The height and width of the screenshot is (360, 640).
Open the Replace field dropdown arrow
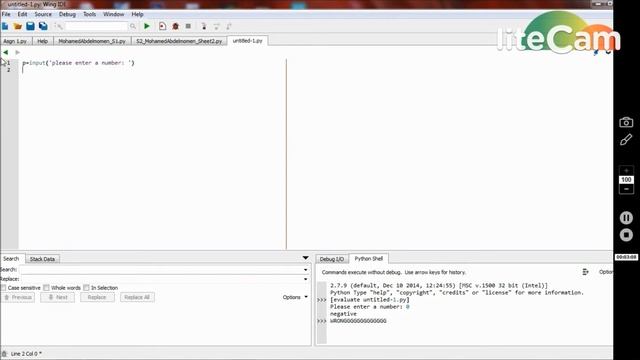click(305, 279)
